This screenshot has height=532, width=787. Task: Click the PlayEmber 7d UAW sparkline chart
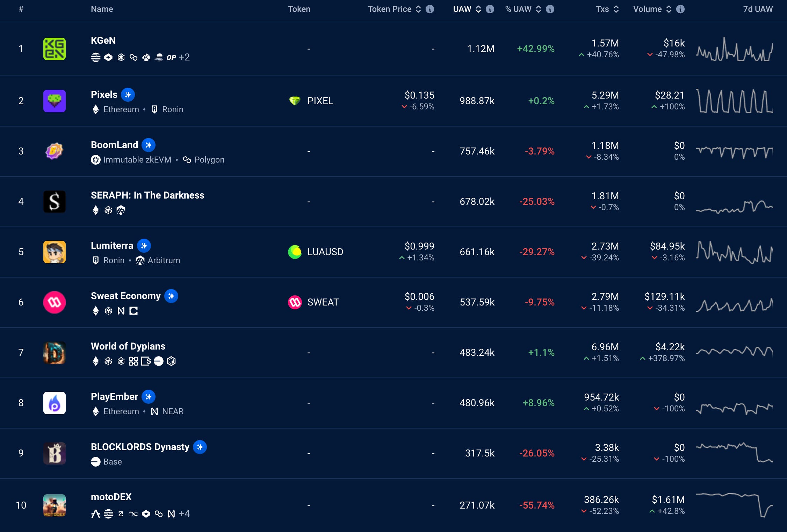pos(734,408)
